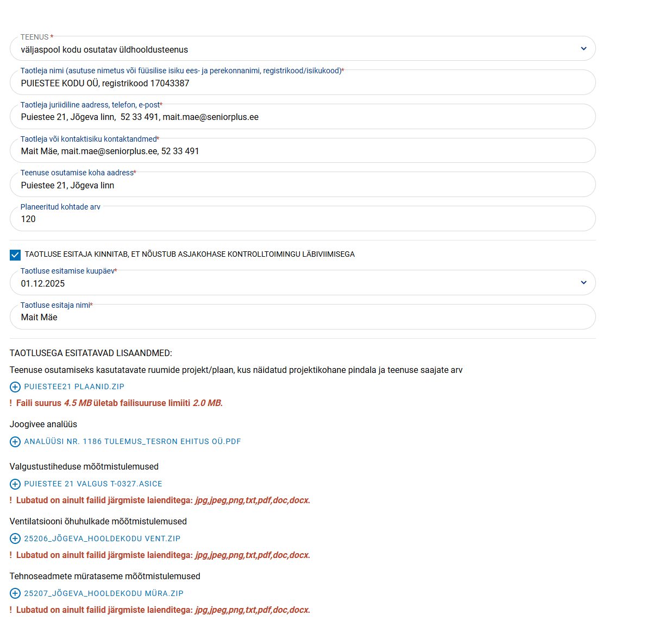Viewport: 672px width, 621px height.
Task: Open 25206_JÕGEVA_HOOLDEKODU VENT.ZIP link
Action: tap(102, 539)
